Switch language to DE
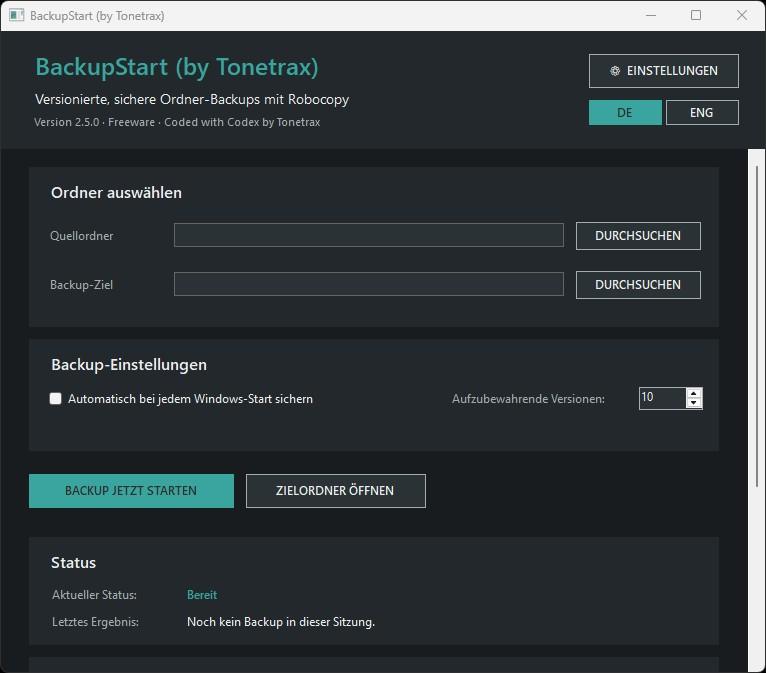 point(625,113)
